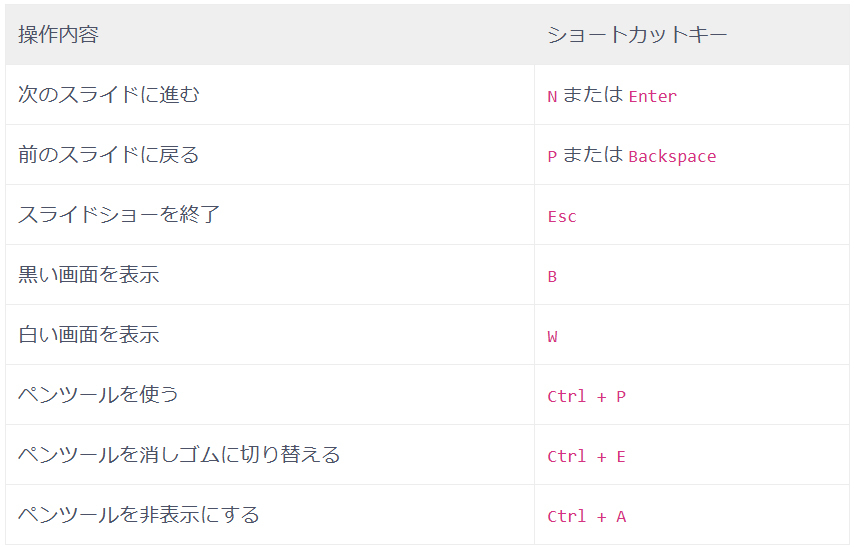This screenshot has height=548, width=855.
Task: Click the Ctrl + A shortcut code
Action: point(586,516)
